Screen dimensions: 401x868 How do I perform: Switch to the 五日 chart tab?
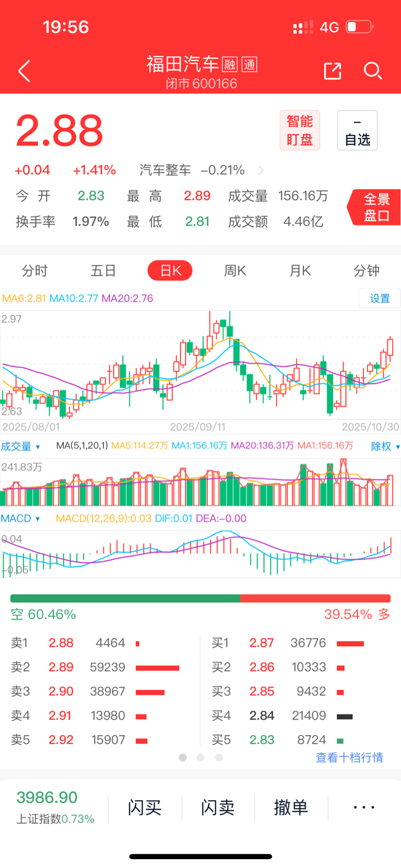coord(103,270)
